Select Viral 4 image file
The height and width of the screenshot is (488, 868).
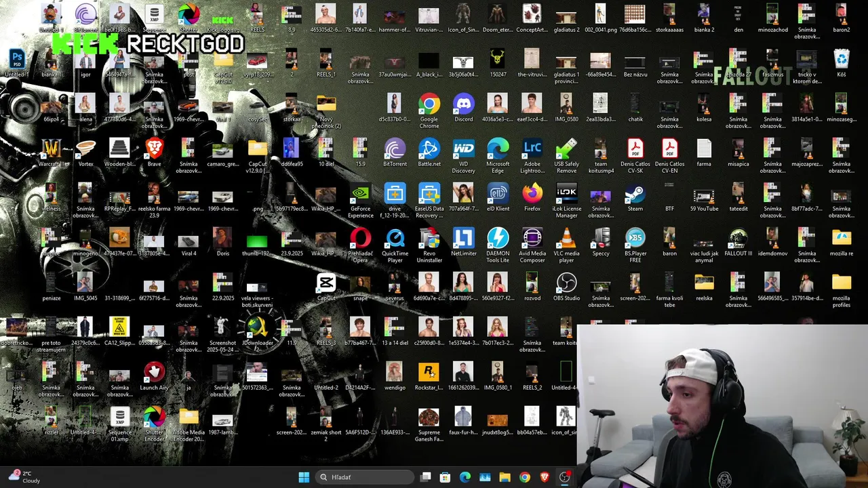pyautogui.click(x=189, y=243)
